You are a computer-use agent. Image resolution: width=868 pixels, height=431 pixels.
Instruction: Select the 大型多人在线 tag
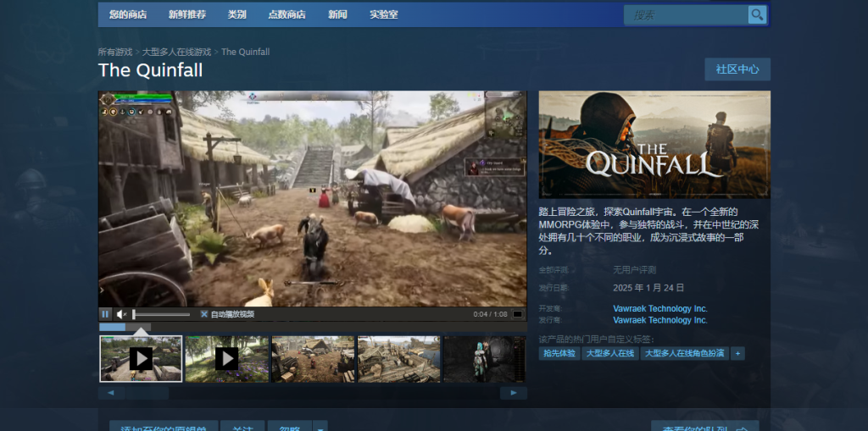pos(610,354)
